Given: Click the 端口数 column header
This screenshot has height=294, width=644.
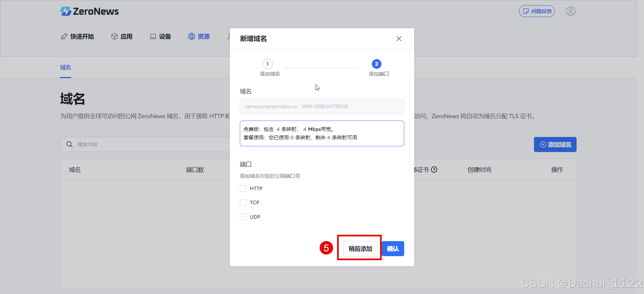Looking at the screenshot, I should tap(195, 170).
